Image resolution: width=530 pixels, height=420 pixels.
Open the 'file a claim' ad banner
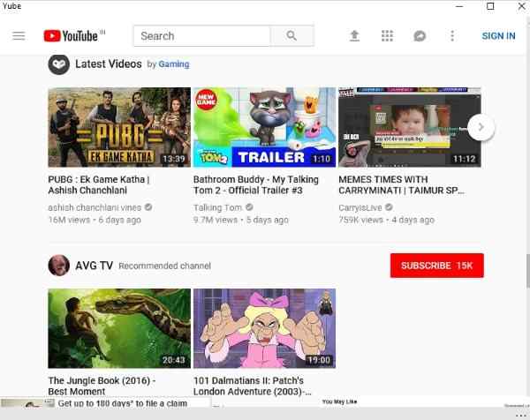[106, 402]
